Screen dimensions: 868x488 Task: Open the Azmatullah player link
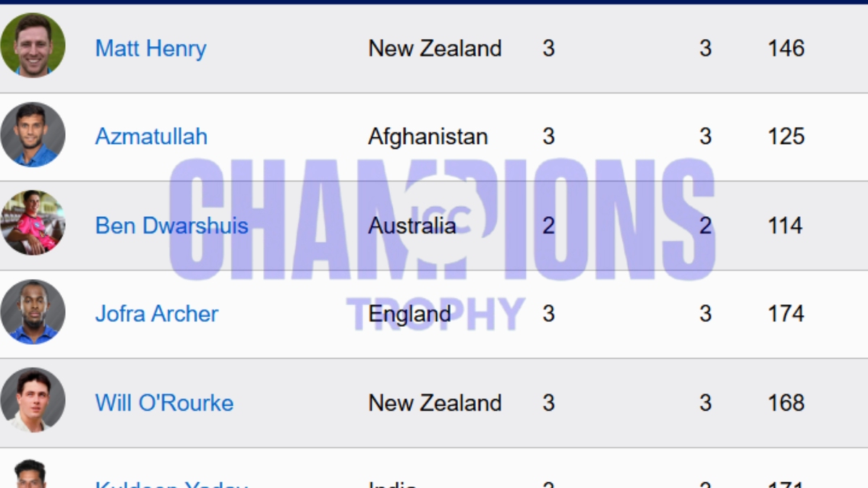(151, 137)
